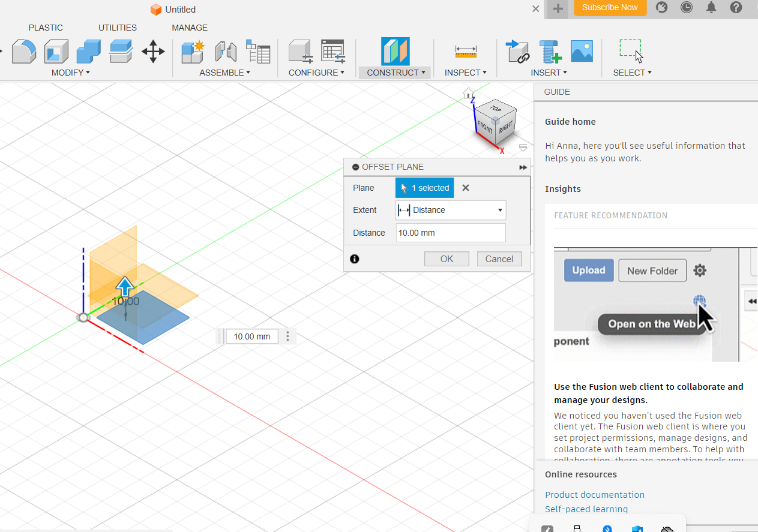The height and width of the screenshot is (532, 758).
Task: Click the Home view icon above ViewCube
Action: click(468, 93)
